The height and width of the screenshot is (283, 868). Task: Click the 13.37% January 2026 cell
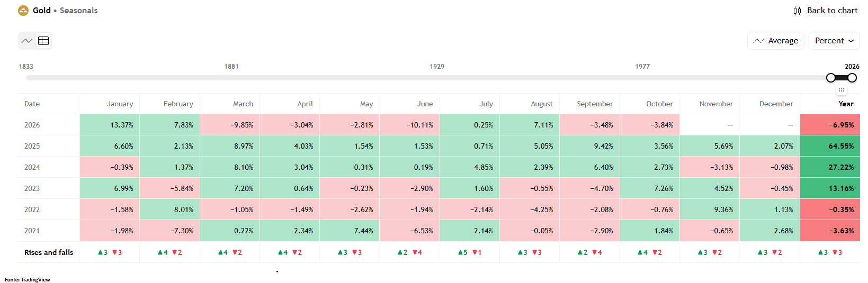click(110, 125)
